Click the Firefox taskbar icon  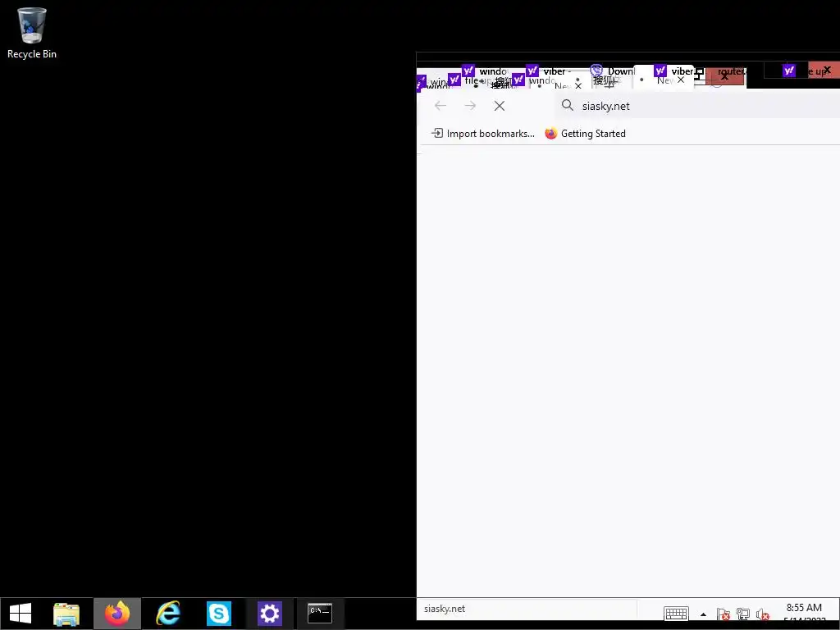point(117,614)
